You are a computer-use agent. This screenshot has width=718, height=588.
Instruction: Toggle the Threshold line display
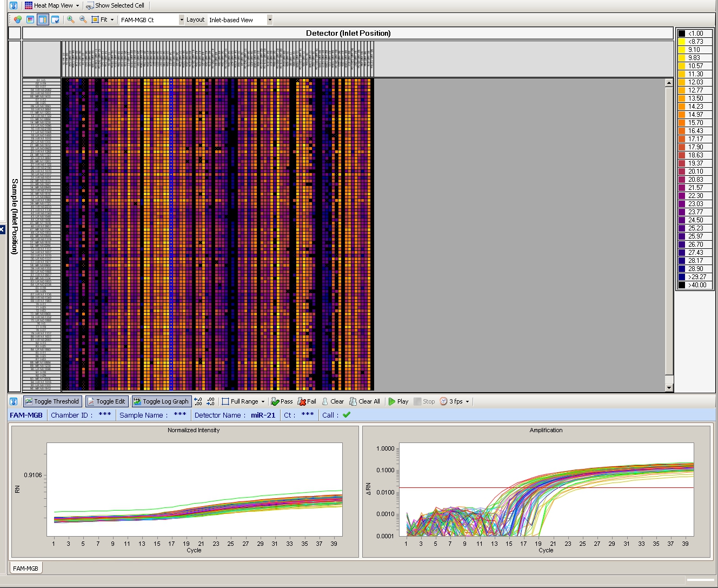52,401
